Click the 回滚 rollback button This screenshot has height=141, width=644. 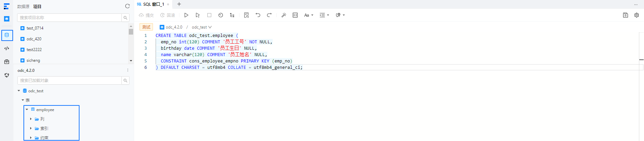tap(168, 15)
